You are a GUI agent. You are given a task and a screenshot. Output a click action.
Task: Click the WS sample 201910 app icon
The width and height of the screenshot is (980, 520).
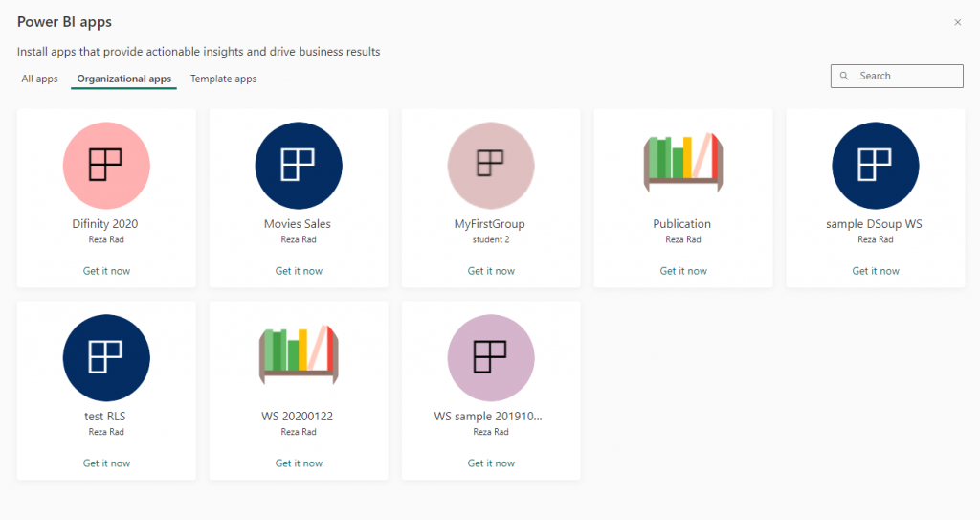491,357
